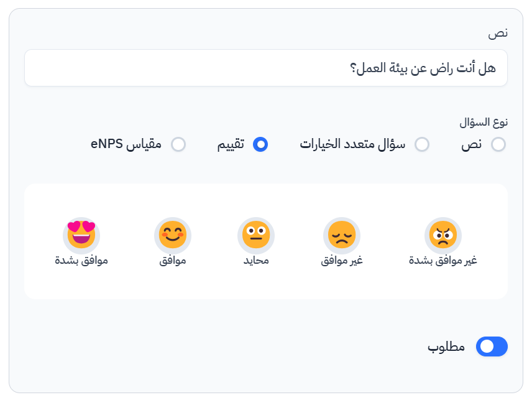Screen dimensions: 532x400
Task: Select the angry face emoji icon
Action: click(x=443, y=235)
